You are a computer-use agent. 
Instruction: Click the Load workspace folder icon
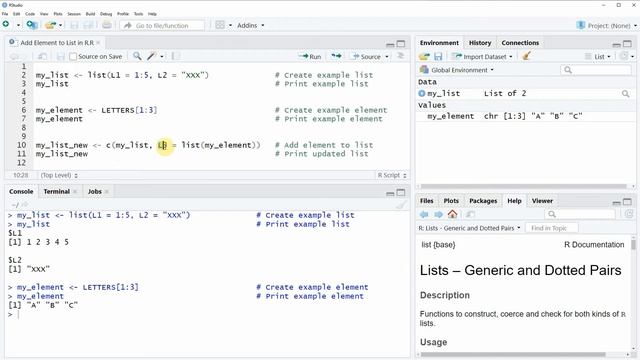(424, 56)
